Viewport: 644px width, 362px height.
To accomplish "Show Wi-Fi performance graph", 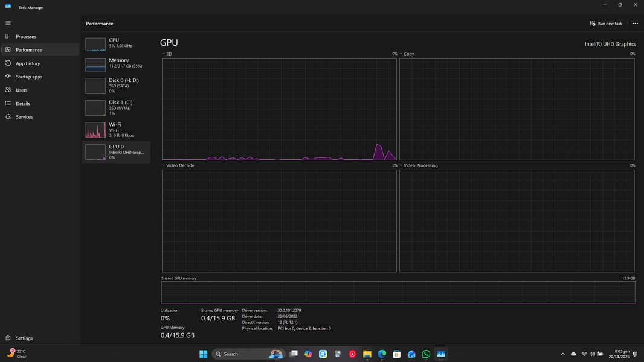I will click(x=116, y=130).
